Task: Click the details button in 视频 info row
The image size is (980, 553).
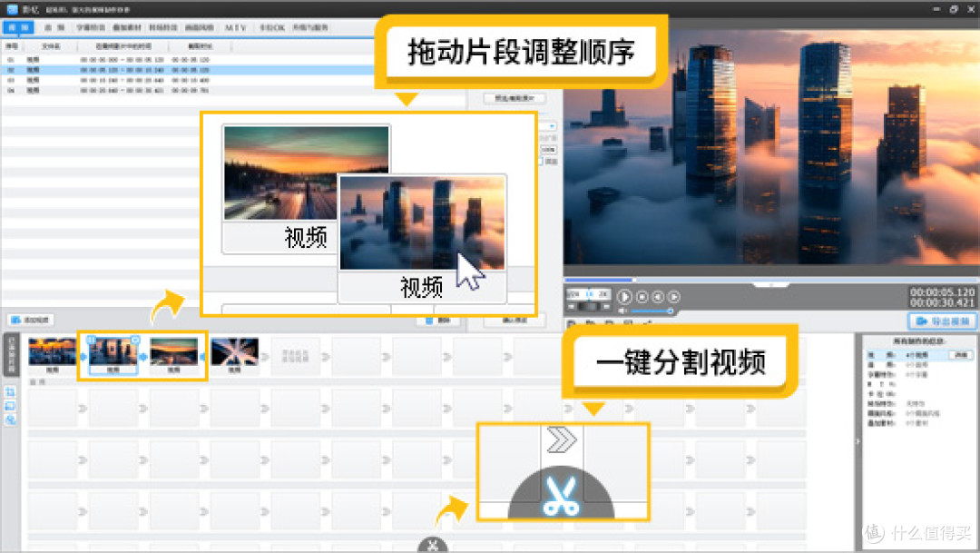Action: click(961, 355)
